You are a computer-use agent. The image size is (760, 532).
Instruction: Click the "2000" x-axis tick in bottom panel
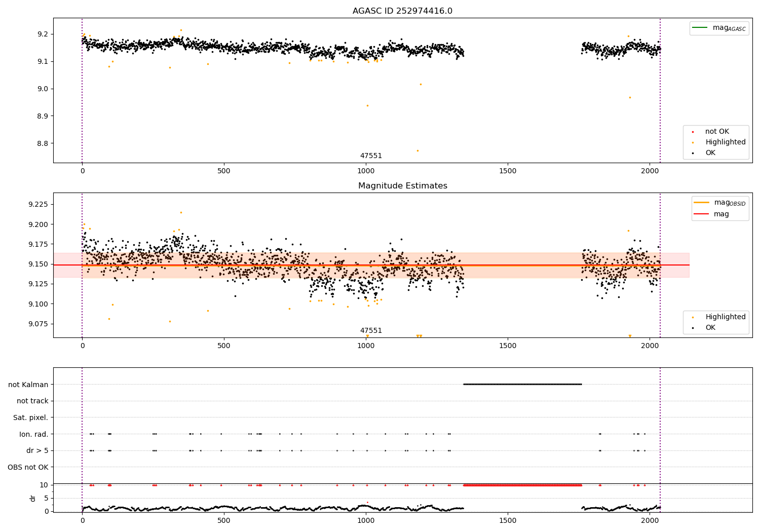point(650,521)
